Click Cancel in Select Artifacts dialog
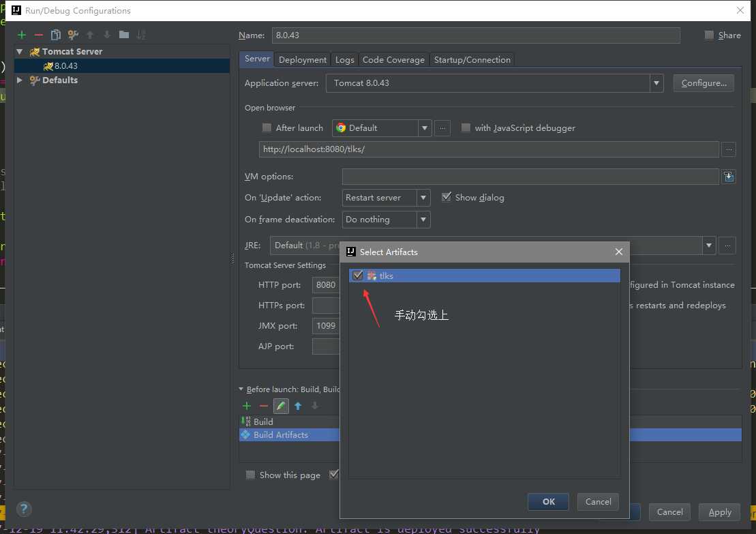The image size is (756, 534). click(598, 502)
